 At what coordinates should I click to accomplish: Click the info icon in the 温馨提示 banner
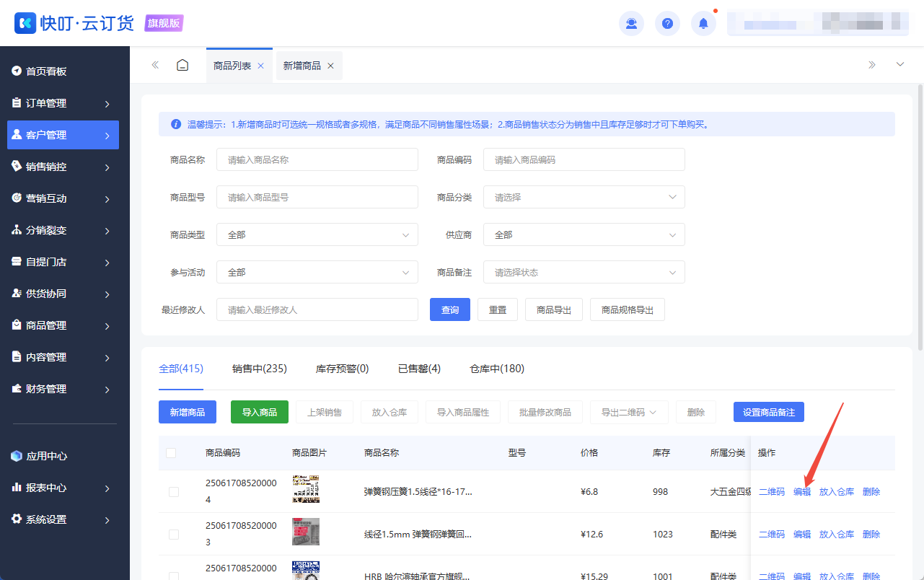pos(175,124)
